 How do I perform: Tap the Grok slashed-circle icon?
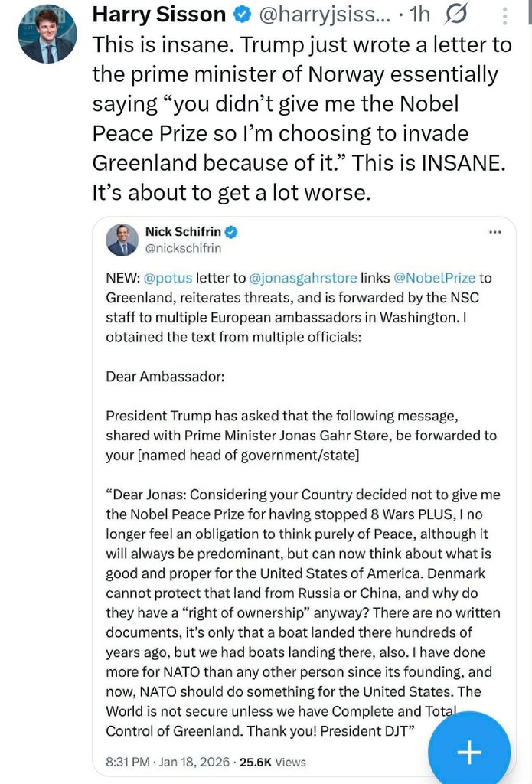point(456,15)
